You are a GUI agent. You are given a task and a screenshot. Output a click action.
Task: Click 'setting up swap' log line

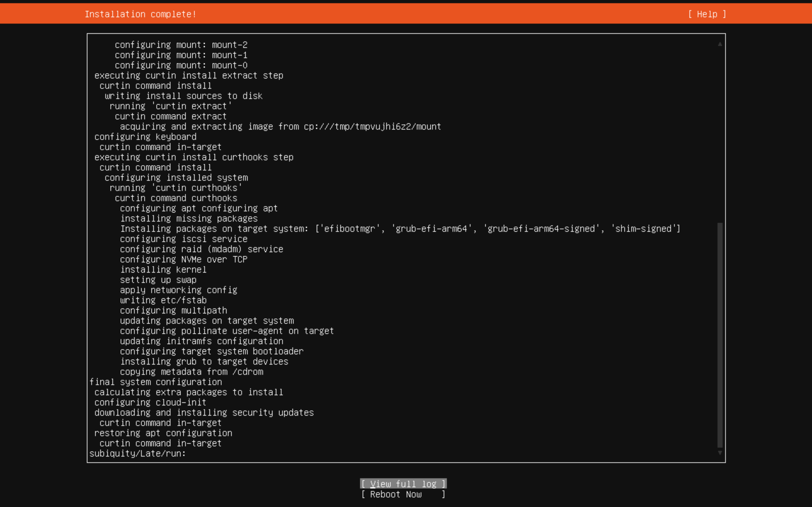pyautogui.click(x=158, y=280)
